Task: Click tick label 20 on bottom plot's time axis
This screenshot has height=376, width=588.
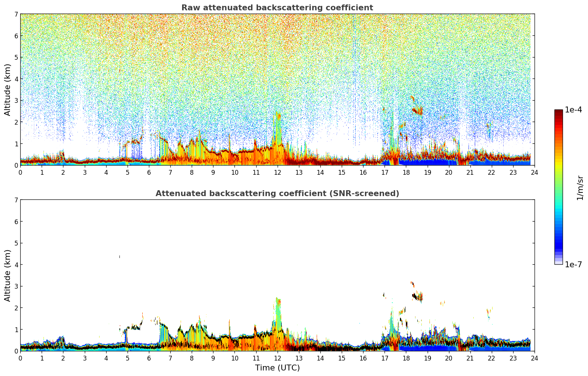Action: click(449, 358)
